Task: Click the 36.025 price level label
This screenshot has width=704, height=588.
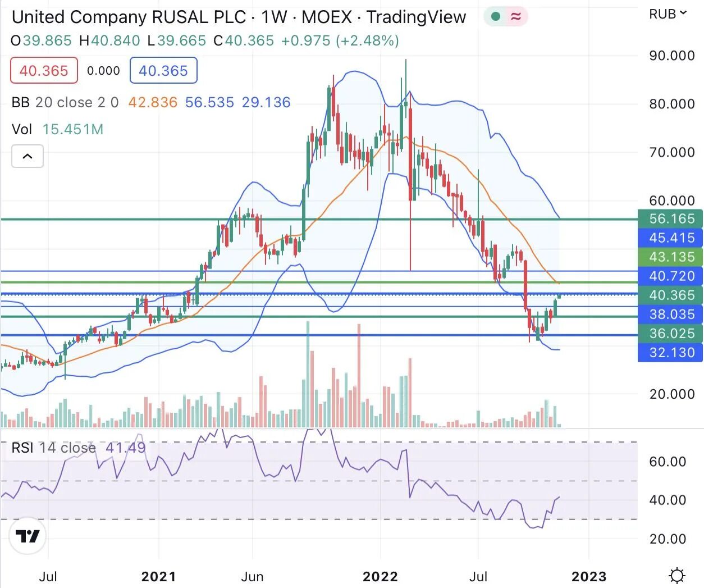Action: click(671, 333)
